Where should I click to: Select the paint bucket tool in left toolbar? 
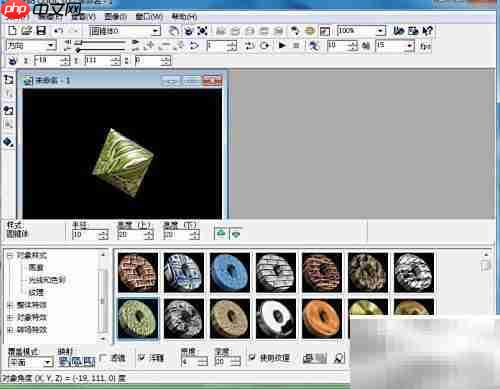click(x=9, y=142)
